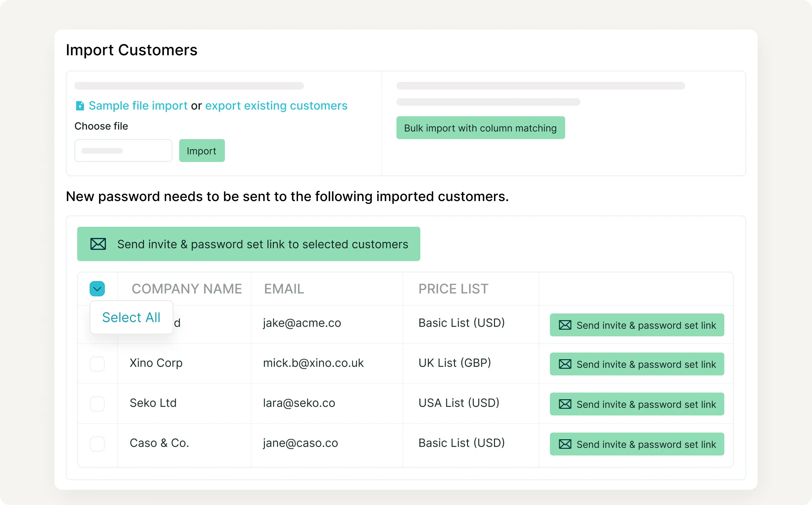Viewport: 812px width, 505px height.
Task: Tick the Xino Corp checkbox
Action: 97,364
